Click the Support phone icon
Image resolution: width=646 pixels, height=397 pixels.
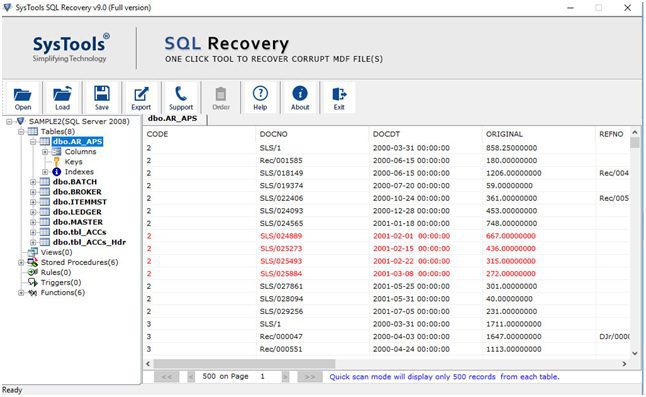click(x=181, y=94)
